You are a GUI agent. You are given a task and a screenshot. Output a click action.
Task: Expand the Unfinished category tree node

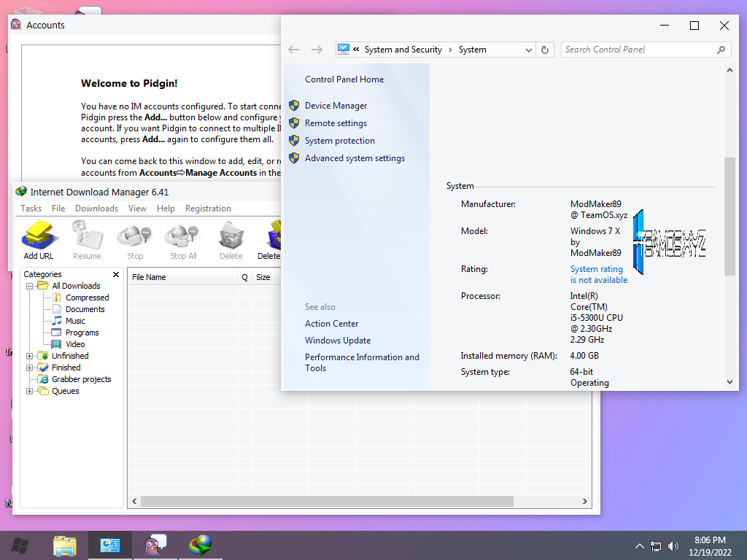(x=30, y=356)
